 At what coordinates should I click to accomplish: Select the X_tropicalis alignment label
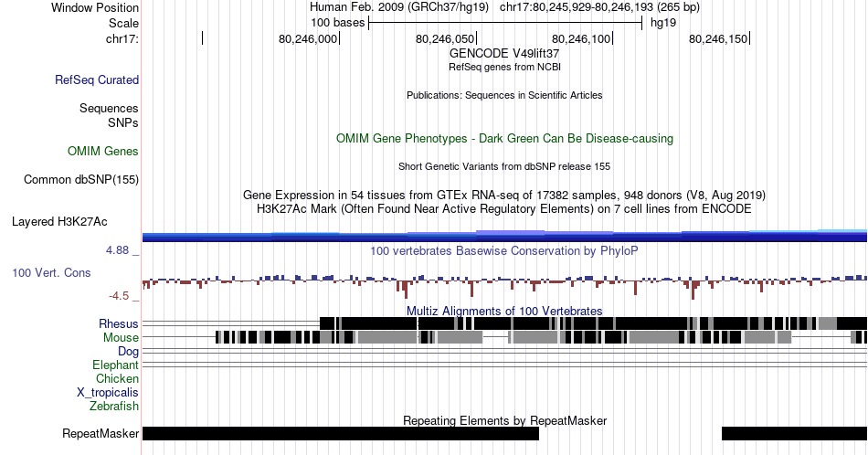[108, 392]
